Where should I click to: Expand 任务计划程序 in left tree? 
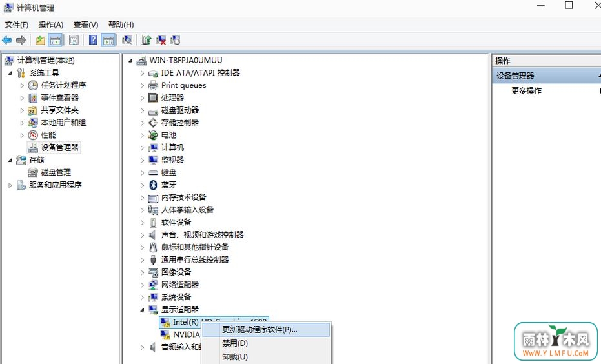tap(22, 85)
